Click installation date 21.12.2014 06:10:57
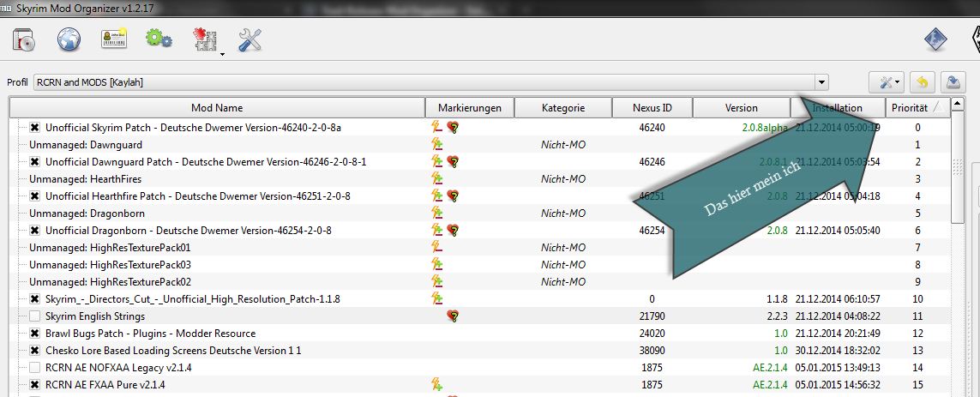This screenshot has width=980, height=397. click(x=838, y=299)
